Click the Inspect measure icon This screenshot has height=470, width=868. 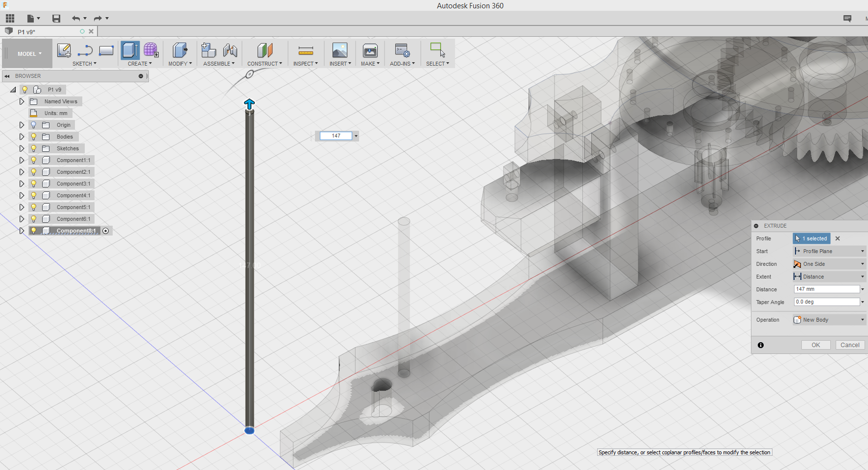(x=306, y=50)
